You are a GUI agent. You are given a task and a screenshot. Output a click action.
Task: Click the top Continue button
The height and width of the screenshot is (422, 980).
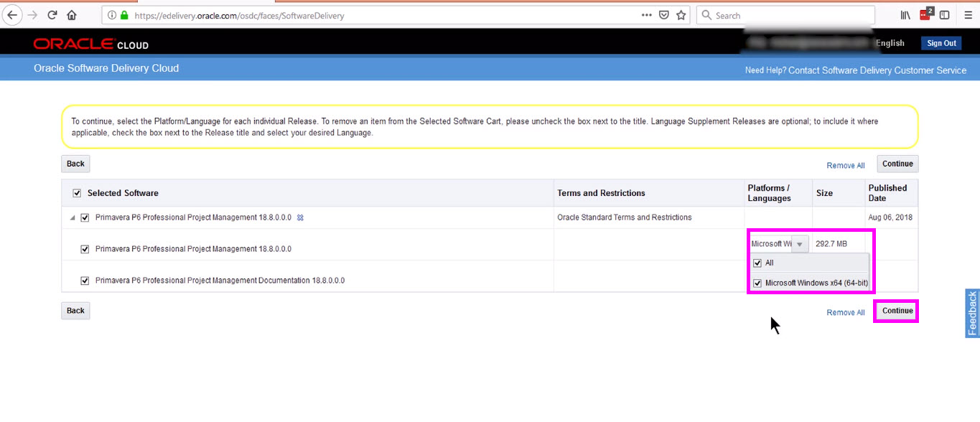tap(897, 164)
